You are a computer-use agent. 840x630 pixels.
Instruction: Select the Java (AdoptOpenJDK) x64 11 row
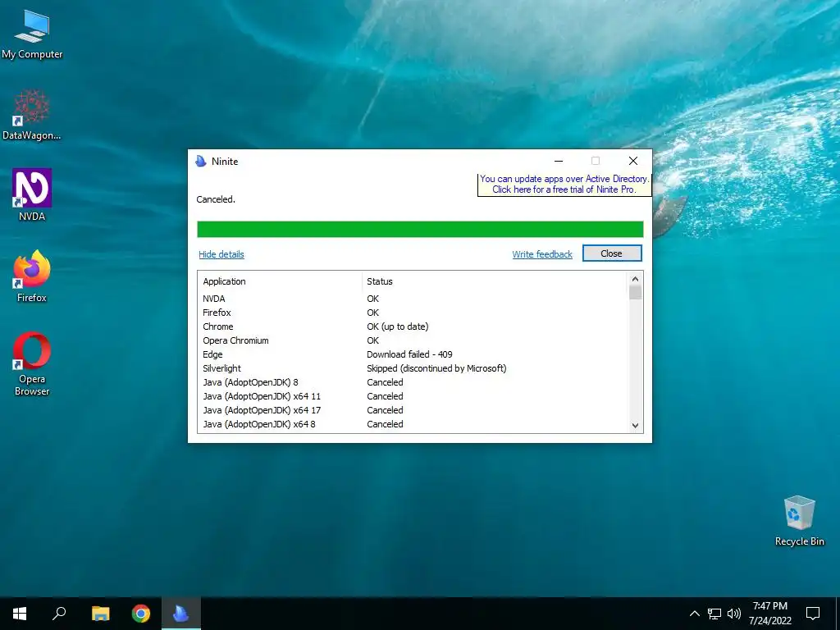413,396
